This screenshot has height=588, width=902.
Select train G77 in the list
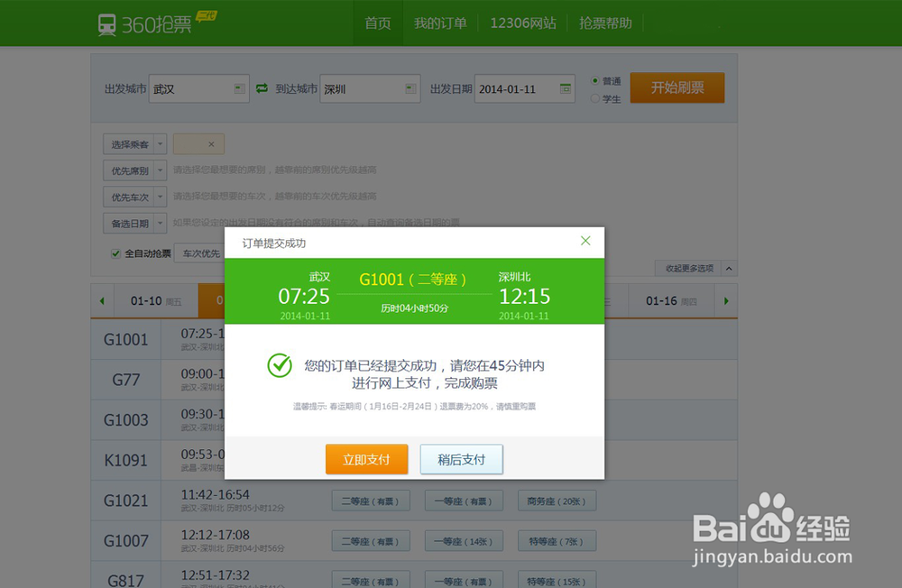pyautogui.click(x=126, y=380)
